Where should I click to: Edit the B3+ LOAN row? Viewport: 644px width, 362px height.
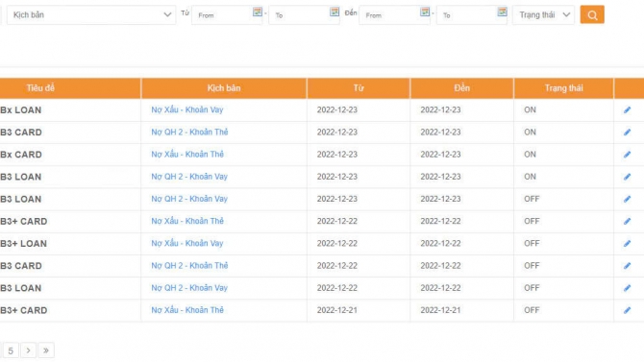tap(627, 243)
